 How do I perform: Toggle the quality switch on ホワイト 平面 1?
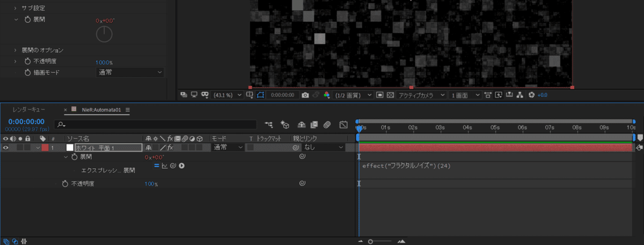[x=162, y=147]
